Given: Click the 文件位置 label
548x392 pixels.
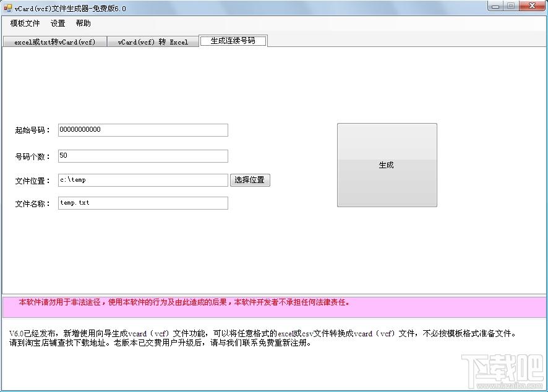Looking at the screenshot, I should [x=32, y=181].
